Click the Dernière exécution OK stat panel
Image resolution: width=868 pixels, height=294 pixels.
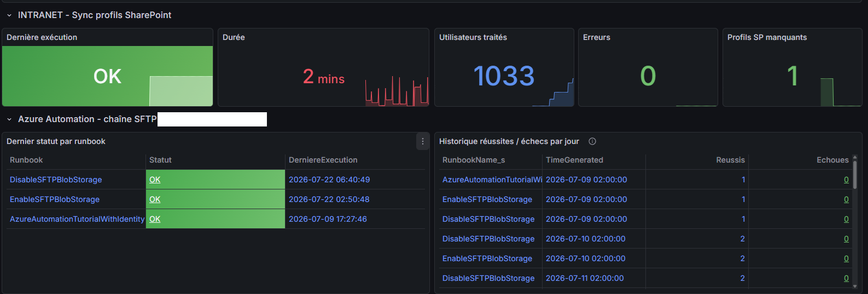(107, 76)
